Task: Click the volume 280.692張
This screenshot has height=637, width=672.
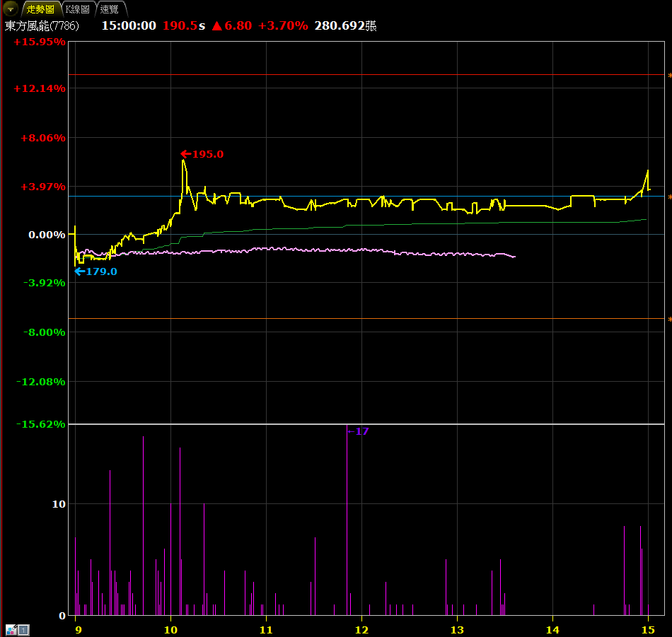Action: 345,25
